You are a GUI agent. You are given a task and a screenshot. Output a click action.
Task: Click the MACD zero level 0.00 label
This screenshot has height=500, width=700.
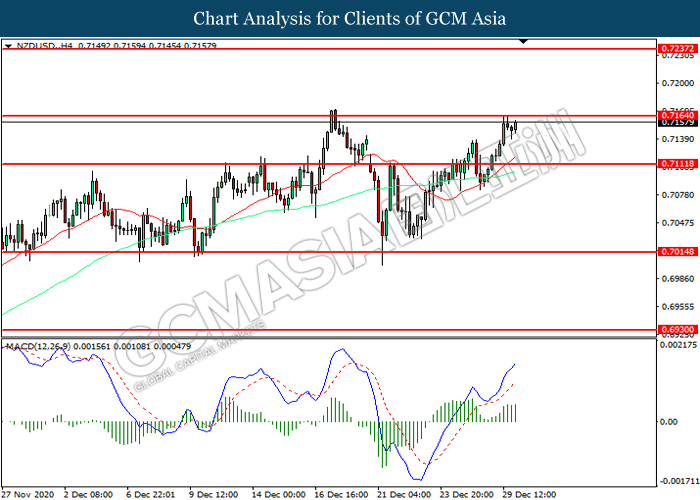tap(669, 422)
